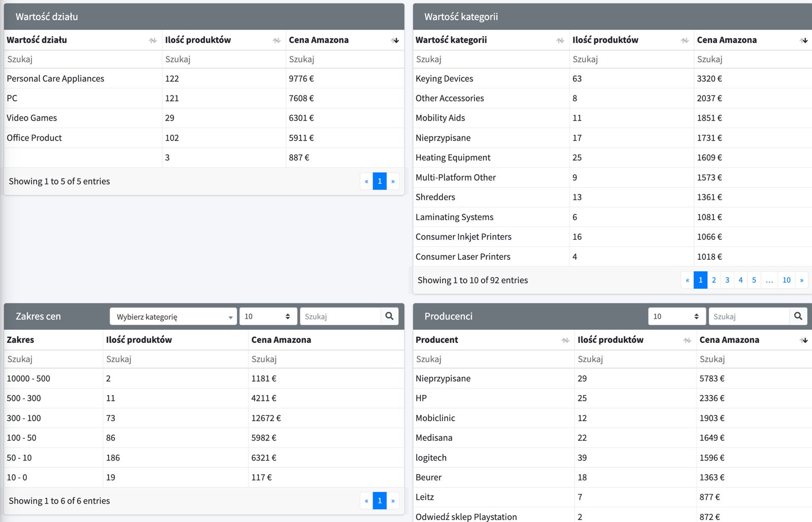Go to page 4 of Wartość kategorii
Viewport: 812px width, 522px height.
point(740,280)
